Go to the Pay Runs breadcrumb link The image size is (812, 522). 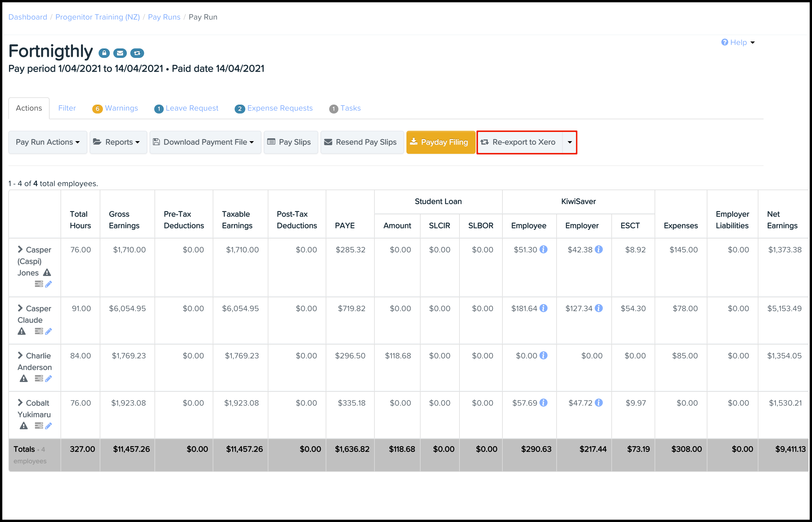pos(164,17)
